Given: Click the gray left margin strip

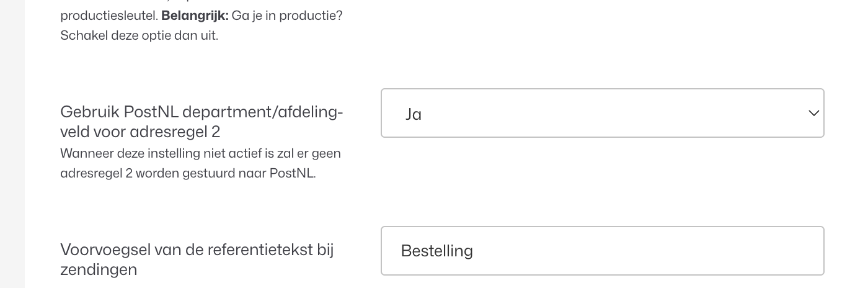Looking at the screenshot, I should point(12,144).
